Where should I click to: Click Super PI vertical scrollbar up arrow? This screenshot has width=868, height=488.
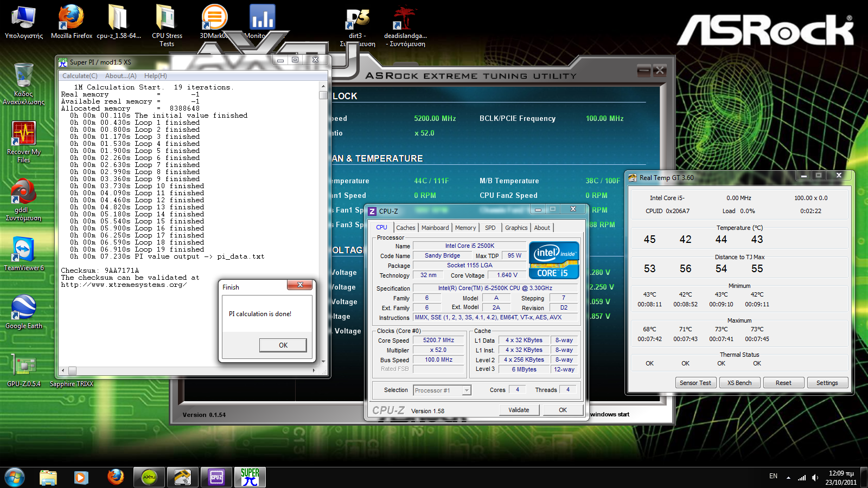tap(323, 86)
